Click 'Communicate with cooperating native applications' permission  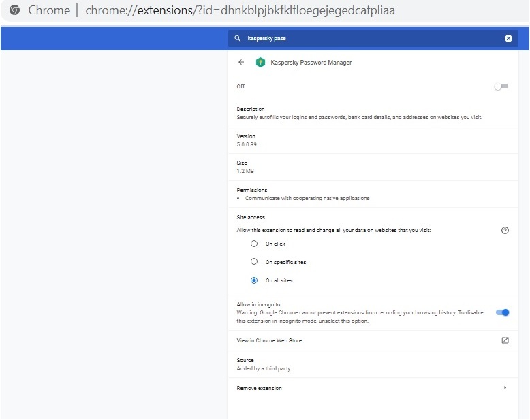coord(307,198)
